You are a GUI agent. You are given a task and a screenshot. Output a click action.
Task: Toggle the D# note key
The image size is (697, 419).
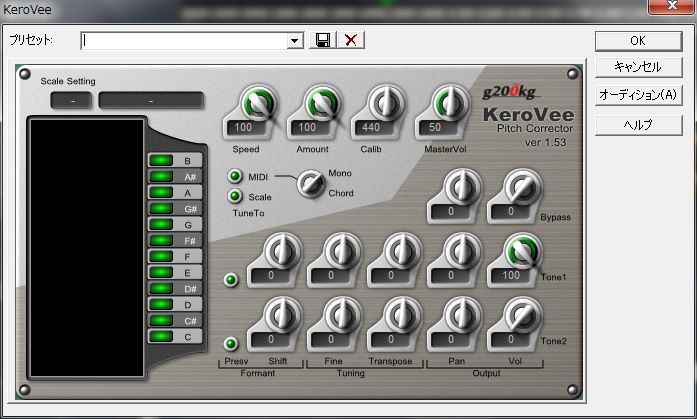(175, 288)
